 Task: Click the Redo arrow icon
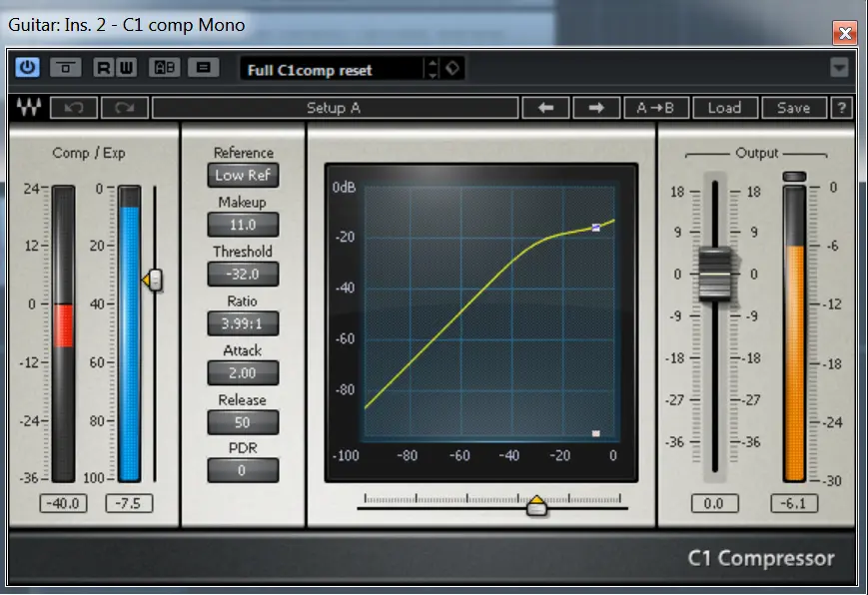[124, 108]
